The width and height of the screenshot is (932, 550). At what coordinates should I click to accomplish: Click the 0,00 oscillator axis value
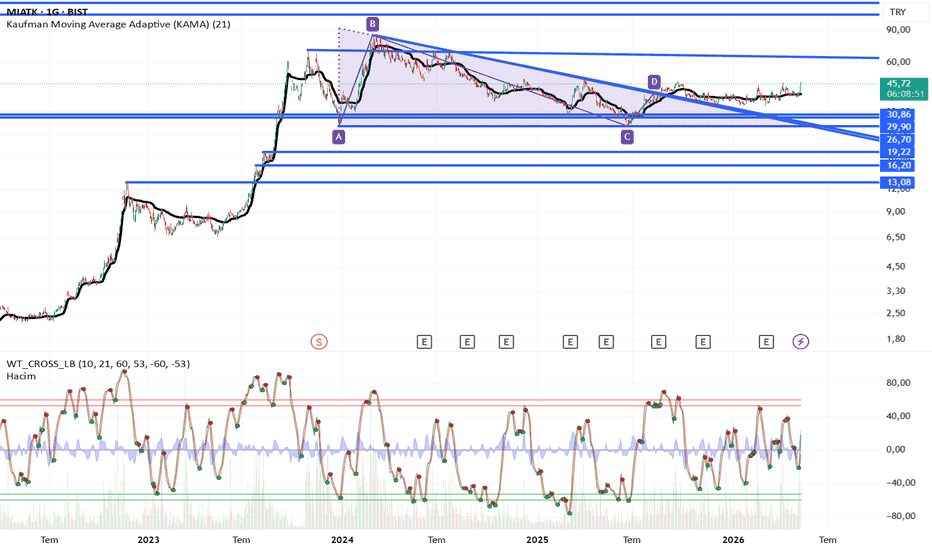(x=896, y=450)
